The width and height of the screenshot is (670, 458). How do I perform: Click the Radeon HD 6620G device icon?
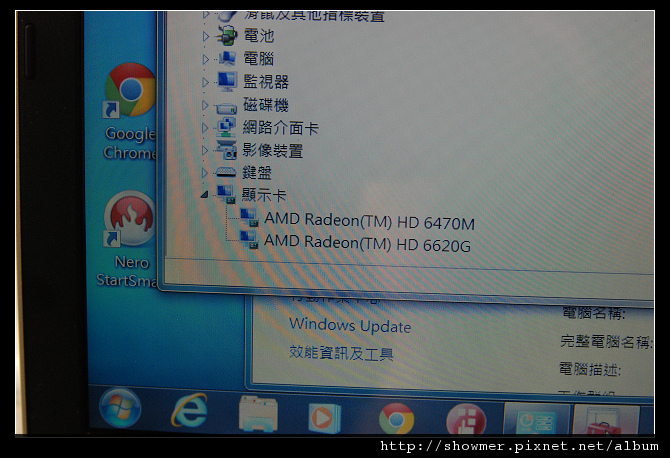249,240
